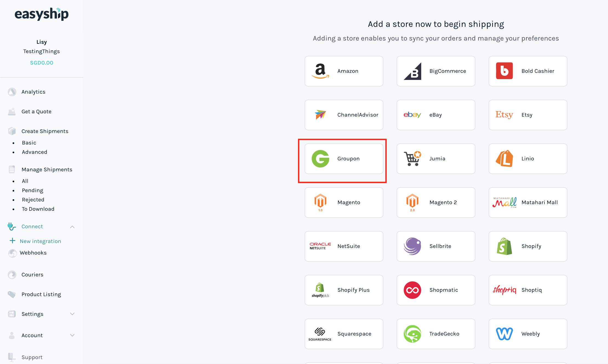This screenshot has width=608, height=364.
Task: Click the Get a Quote icon
Action: point(12,112)
